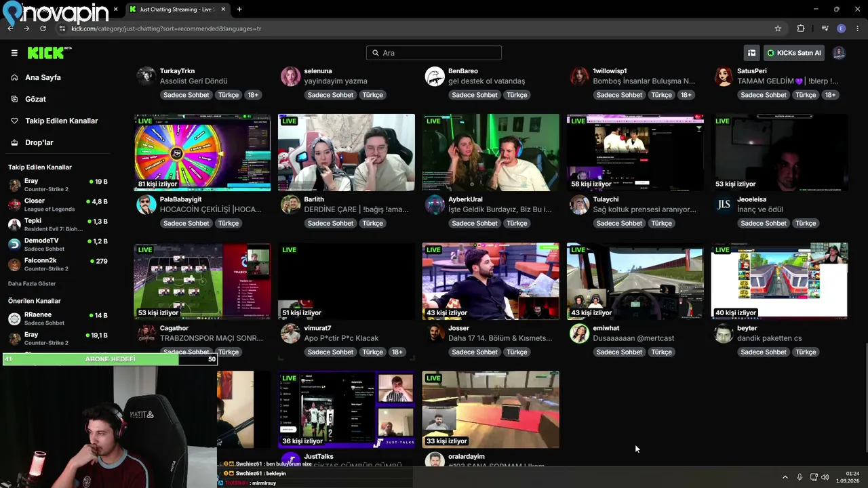Viewport: 868px width, 488px height.
Task: Open Tepki's channel in followed list
Action: [58, 224]
